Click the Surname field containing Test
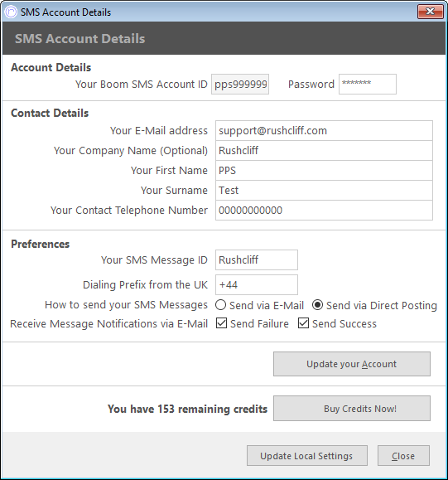Viewport: 448px width, 480px height. pos(324,191)
